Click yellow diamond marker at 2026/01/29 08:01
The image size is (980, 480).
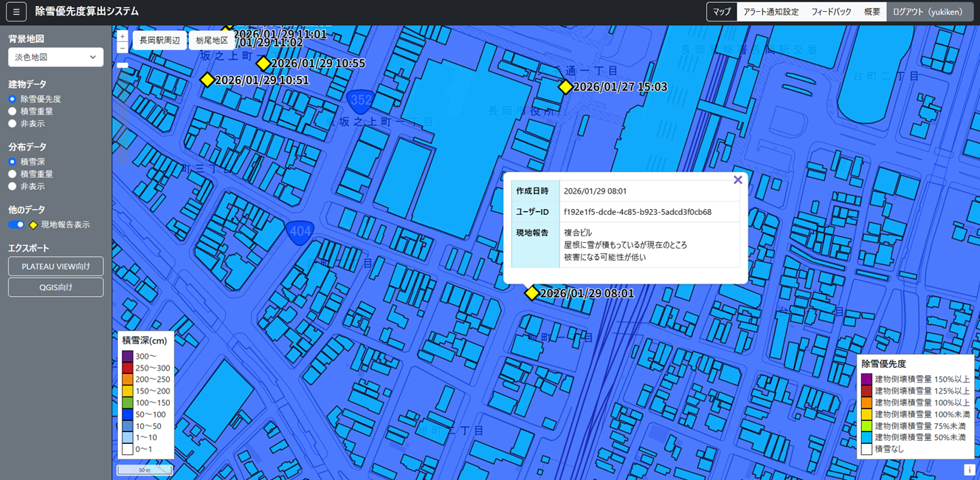[x=532, y=293]
